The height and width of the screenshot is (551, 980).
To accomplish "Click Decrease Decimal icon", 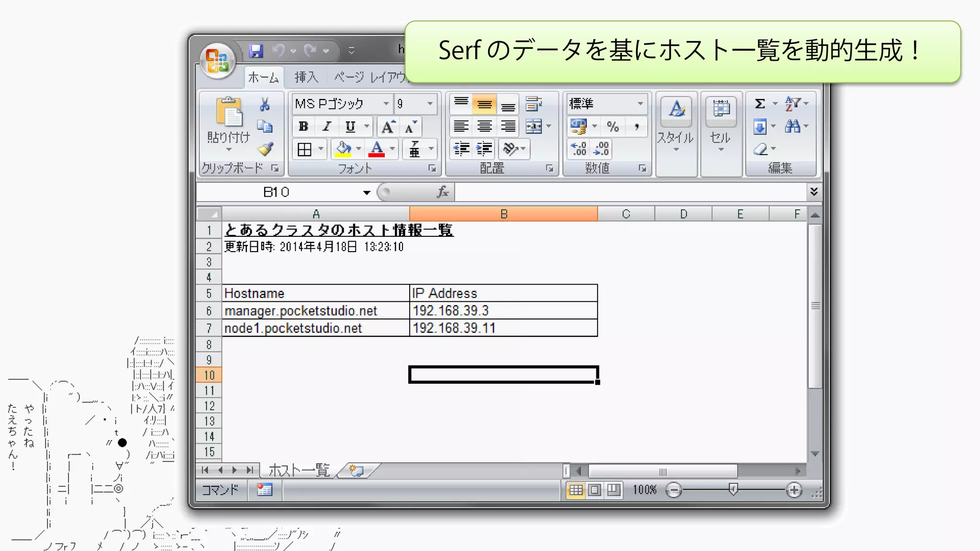I will (601, 149).
